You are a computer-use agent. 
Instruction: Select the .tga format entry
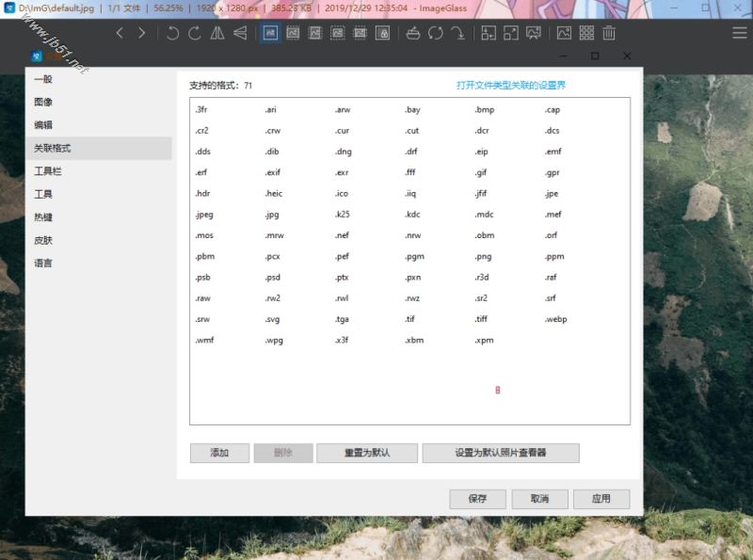pos(342,319)
